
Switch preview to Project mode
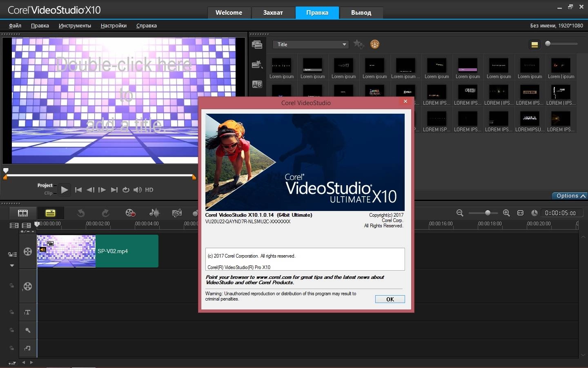pyautogui.click(x=45, y=185)
